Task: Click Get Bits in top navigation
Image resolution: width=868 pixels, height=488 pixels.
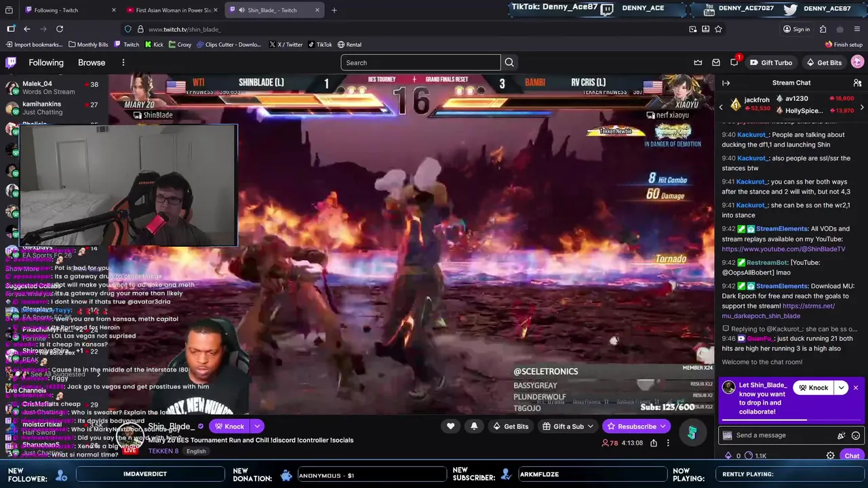Action: click(824, 62)
